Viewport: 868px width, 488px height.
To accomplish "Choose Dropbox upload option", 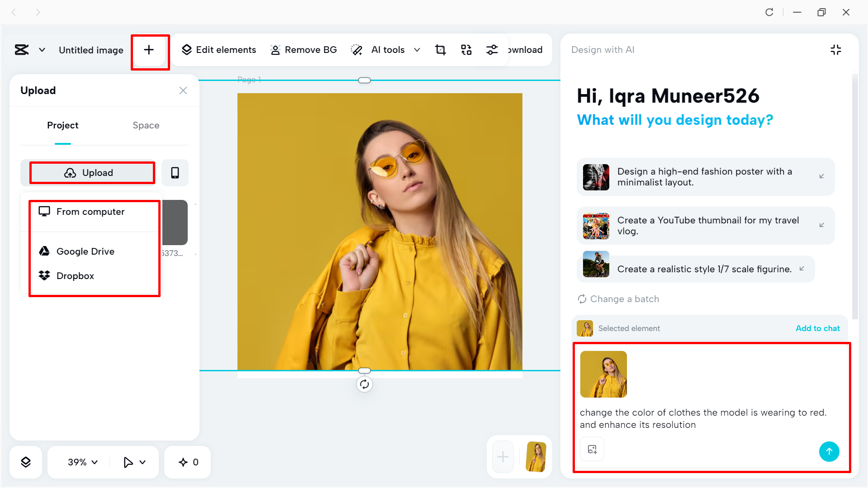I will coord(90,276).
